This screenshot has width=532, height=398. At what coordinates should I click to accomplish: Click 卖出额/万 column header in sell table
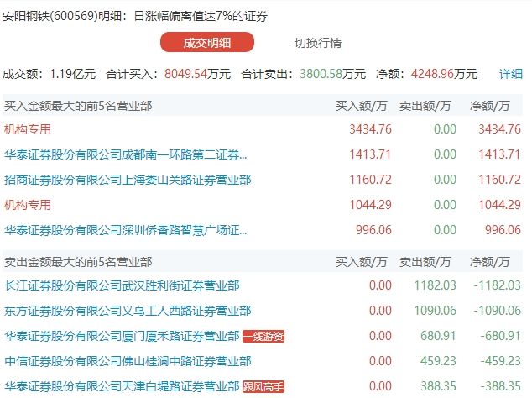coord(425,262)
